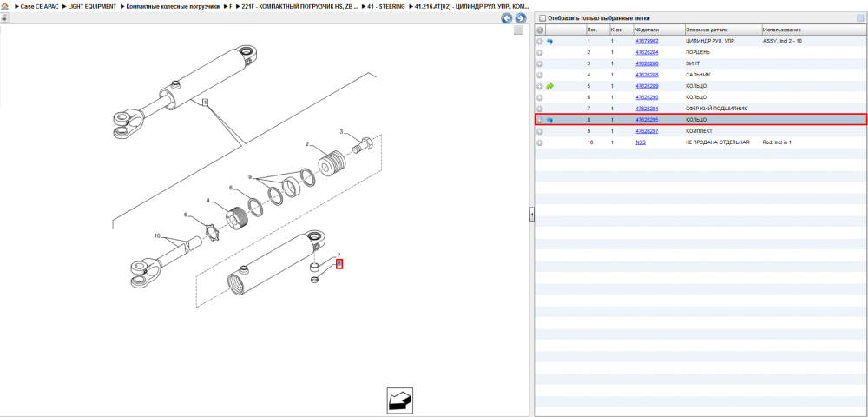The width and height of the screenshot is (868, 417).
Task: Open part number link for САЛЬНИК
Action: 647,75
